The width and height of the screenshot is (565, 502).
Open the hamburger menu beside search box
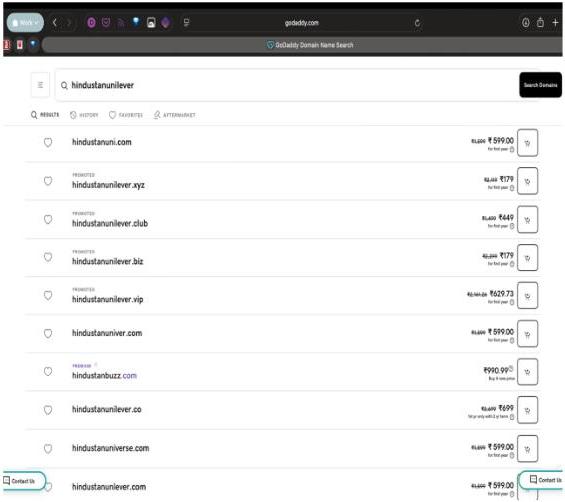click(40, 85)
